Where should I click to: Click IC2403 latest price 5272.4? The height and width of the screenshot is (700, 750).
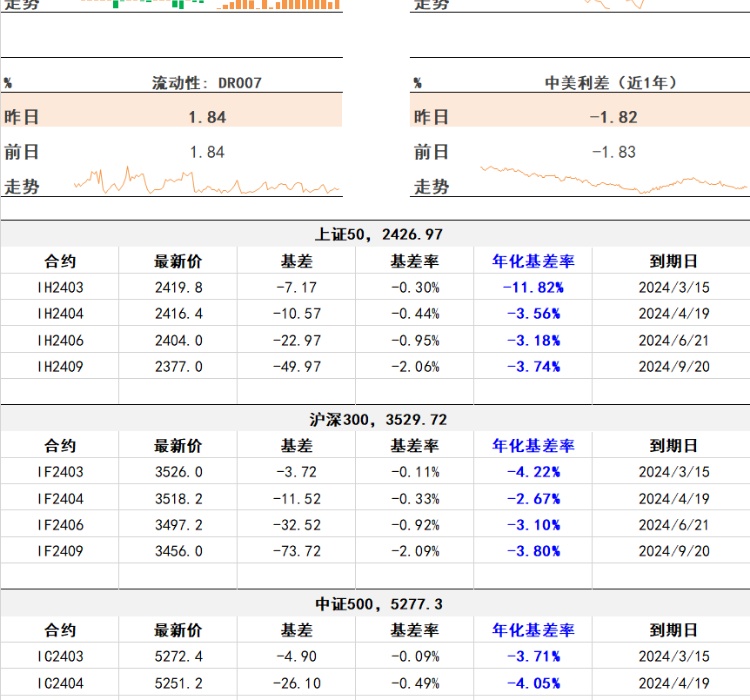(x=178, y=656)
